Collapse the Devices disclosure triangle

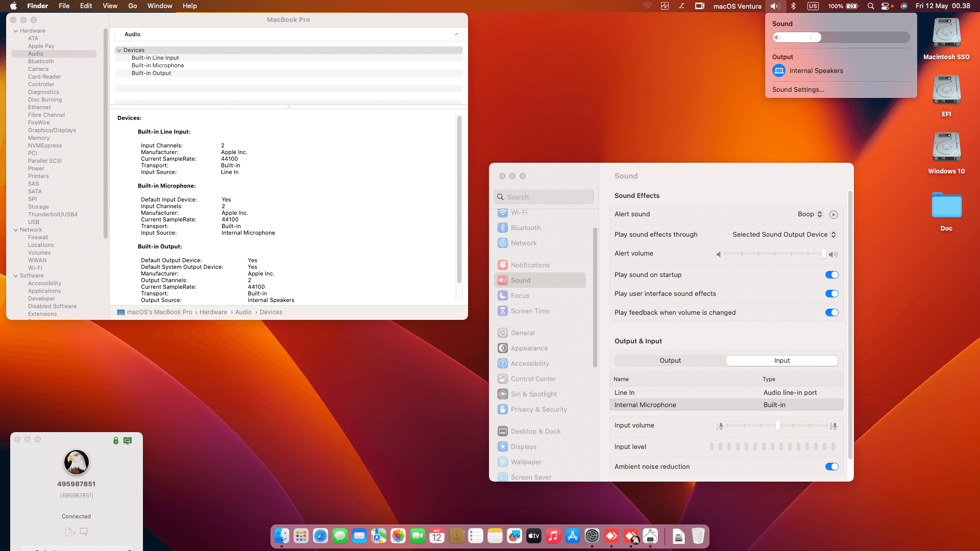click(x=119, y=51)
